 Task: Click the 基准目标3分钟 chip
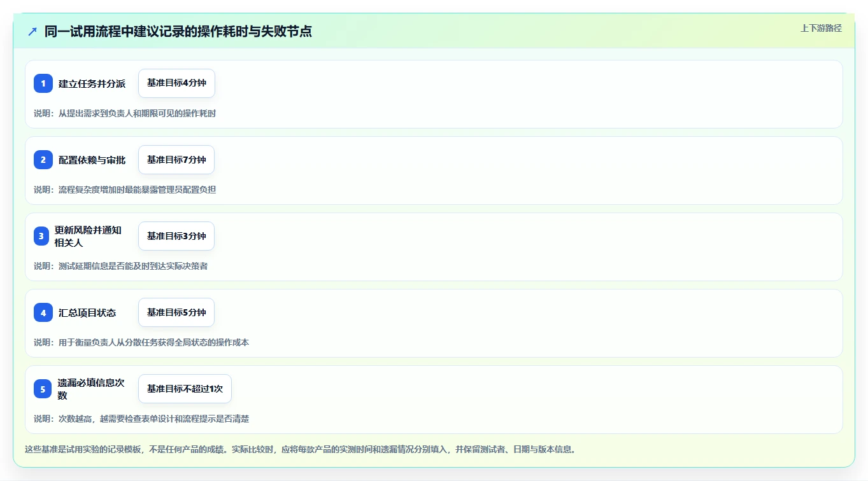pyautogui.click(x=176, y=236)
